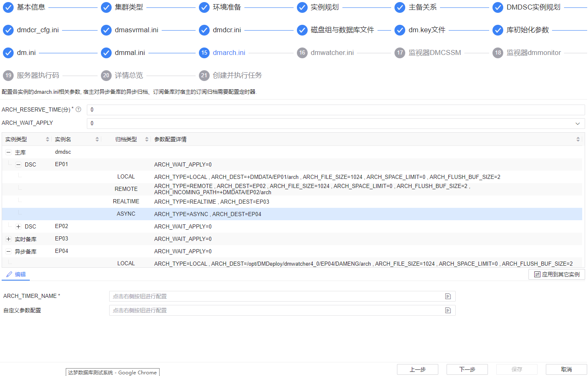The image size is (588, 376).
Task: Open the dmdcr.ini step
Action: click(220, 30)
